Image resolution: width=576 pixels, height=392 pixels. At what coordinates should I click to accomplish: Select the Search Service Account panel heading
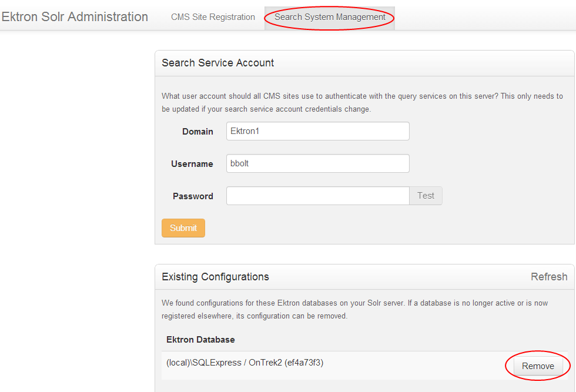click(217, 63)
